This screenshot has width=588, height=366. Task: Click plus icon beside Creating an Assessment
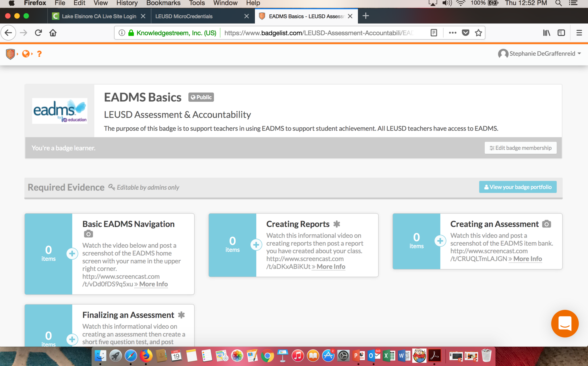coord(440,241)
